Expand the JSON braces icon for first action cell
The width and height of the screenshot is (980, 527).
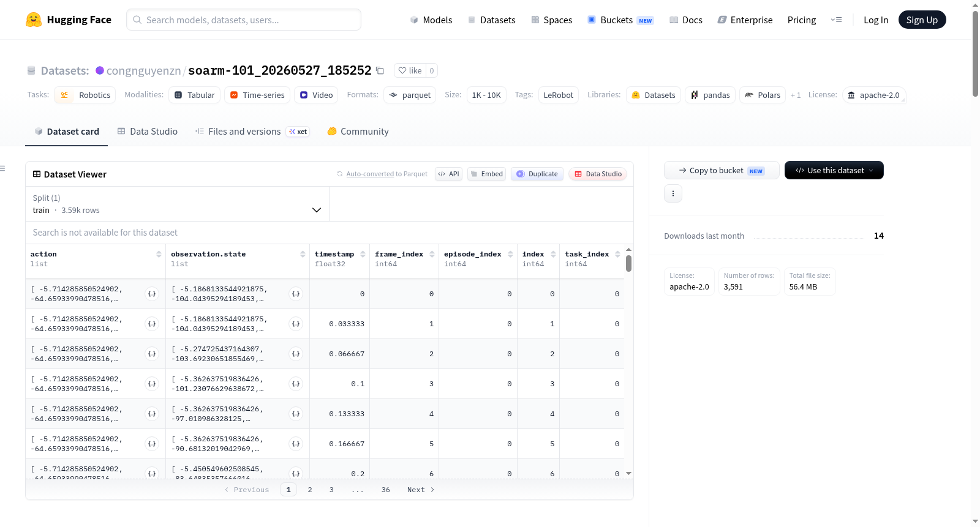pyautogui.click(x=152, y=294)
